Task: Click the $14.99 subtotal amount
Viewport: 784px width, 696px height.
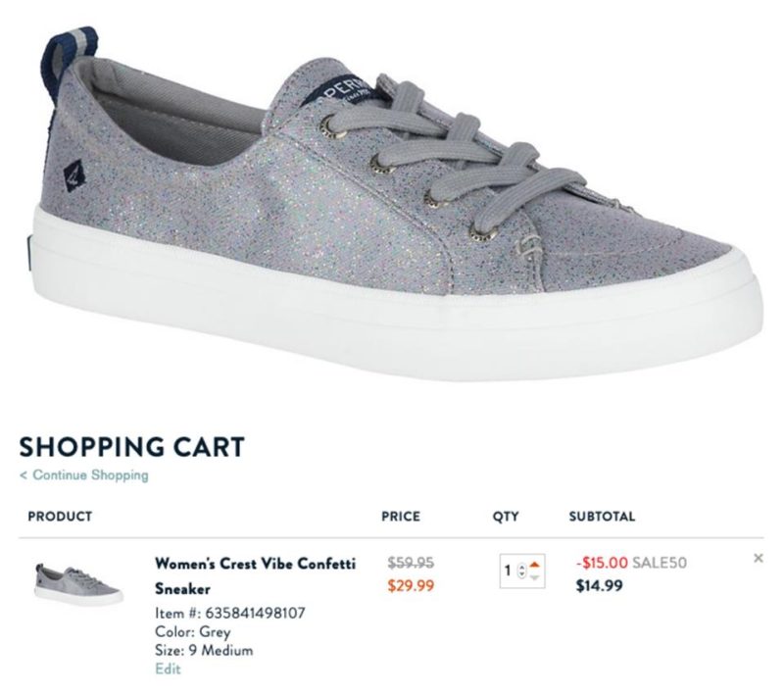Action: click(x=599, y=585)
